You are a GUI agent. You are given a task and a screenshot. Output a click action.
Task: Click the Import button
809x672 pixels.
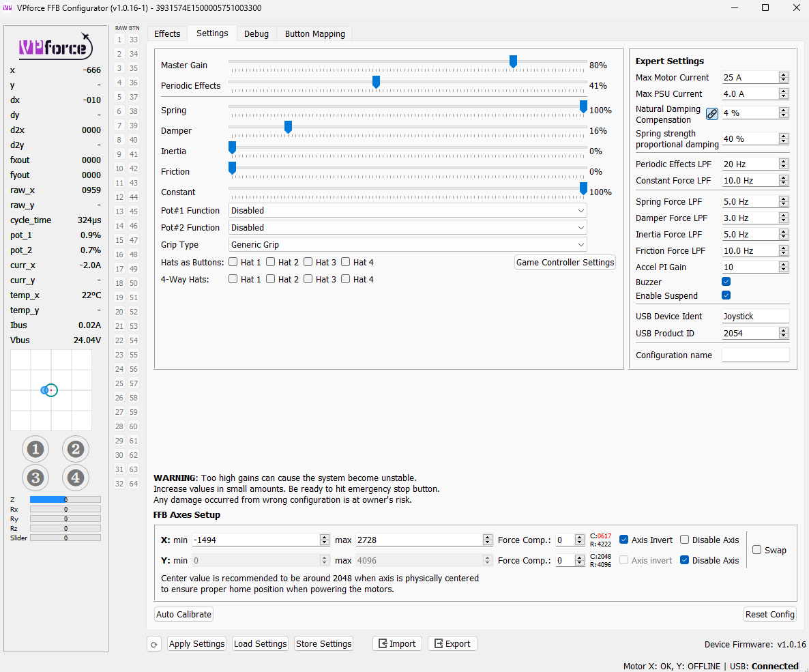pos(397,643)
